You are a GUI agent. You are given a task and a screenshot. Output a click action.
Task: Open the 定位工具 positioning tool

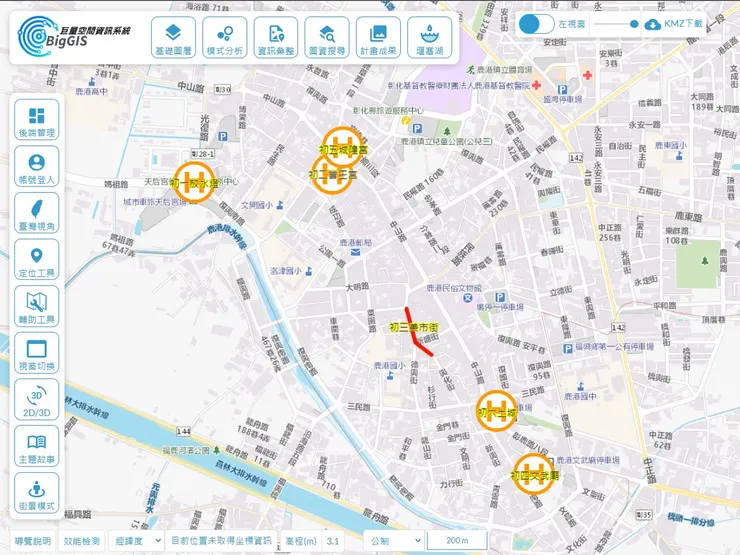(37, 260)
